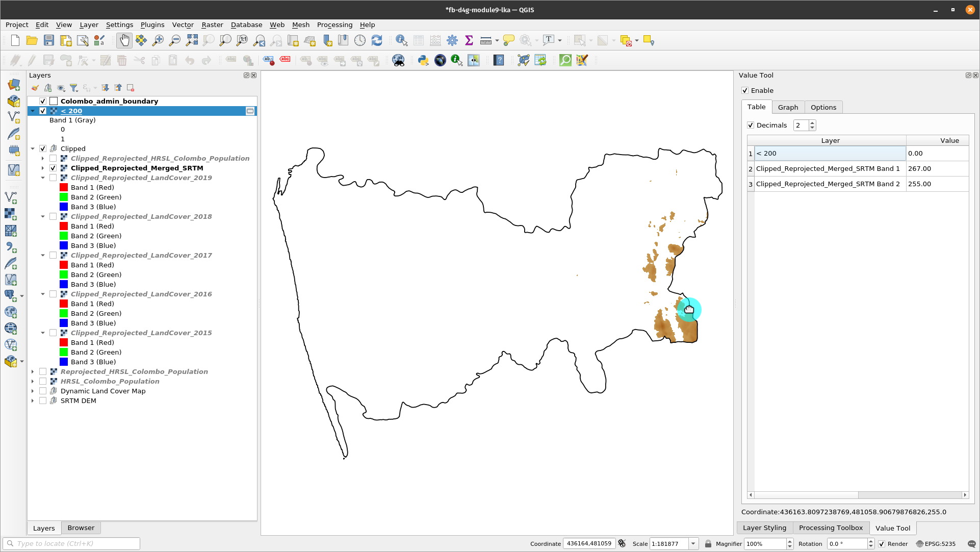Switch to the Browser tab
Screen dimensions: 980x552
(81, 528)
